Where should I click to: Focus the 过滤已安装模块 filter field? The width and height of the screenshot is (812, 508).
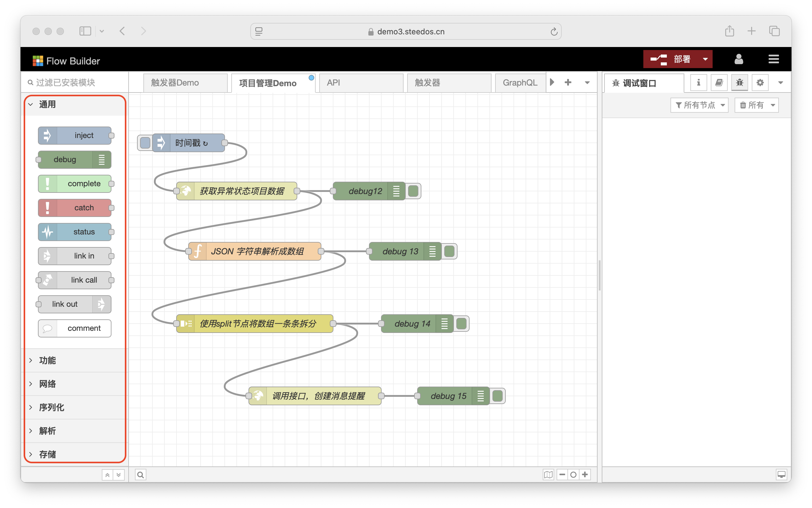point(75,82)
